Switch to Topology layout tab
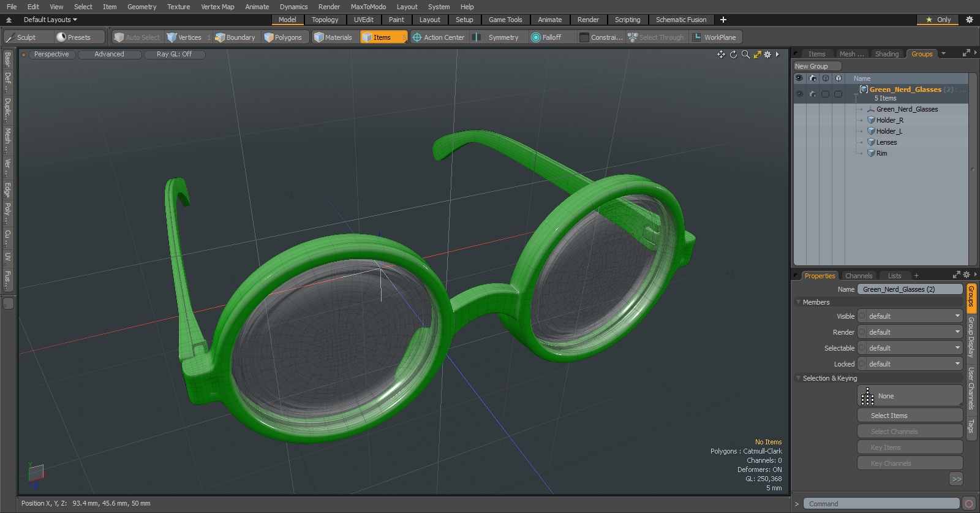Image resolution: width=980 pixels, height=513 pixels. click(325, 20)
